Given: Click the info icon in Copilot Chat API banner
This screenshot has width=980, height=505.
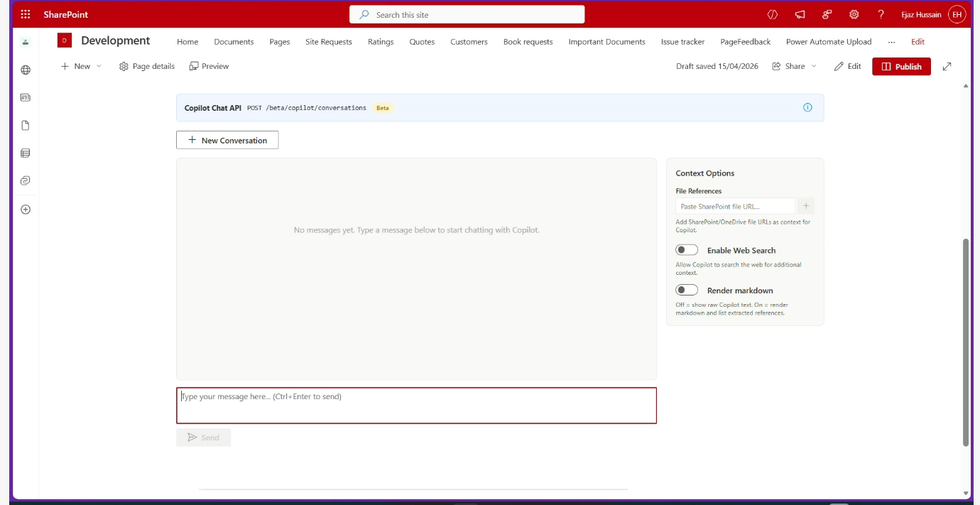Looking at the screenshot, I should point(807,108).
